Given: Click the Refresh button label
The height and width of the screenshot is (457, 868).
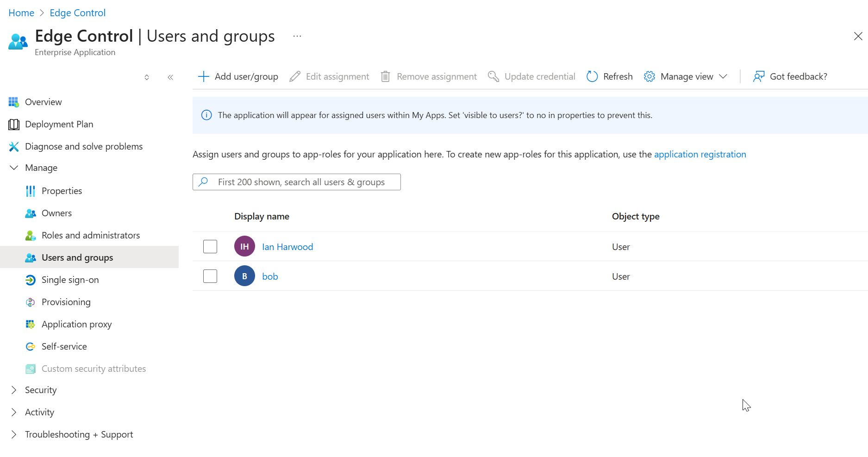Looking at the screenshot, I should tap(618, 76).
